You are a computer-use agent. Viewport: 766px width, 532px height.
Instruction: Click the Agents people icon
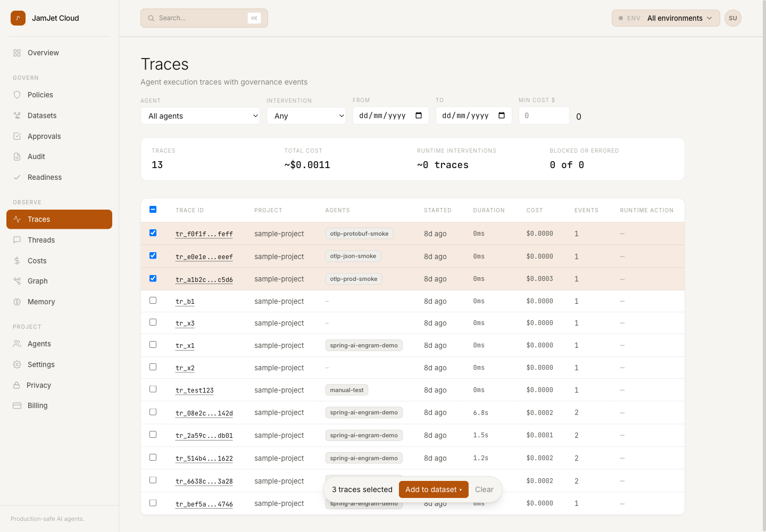coord(17,344)
